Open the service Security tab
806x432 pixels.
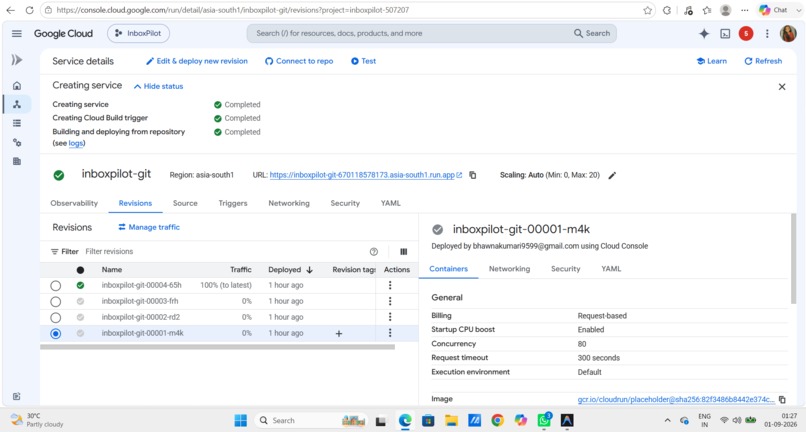[x=345, y=203]
